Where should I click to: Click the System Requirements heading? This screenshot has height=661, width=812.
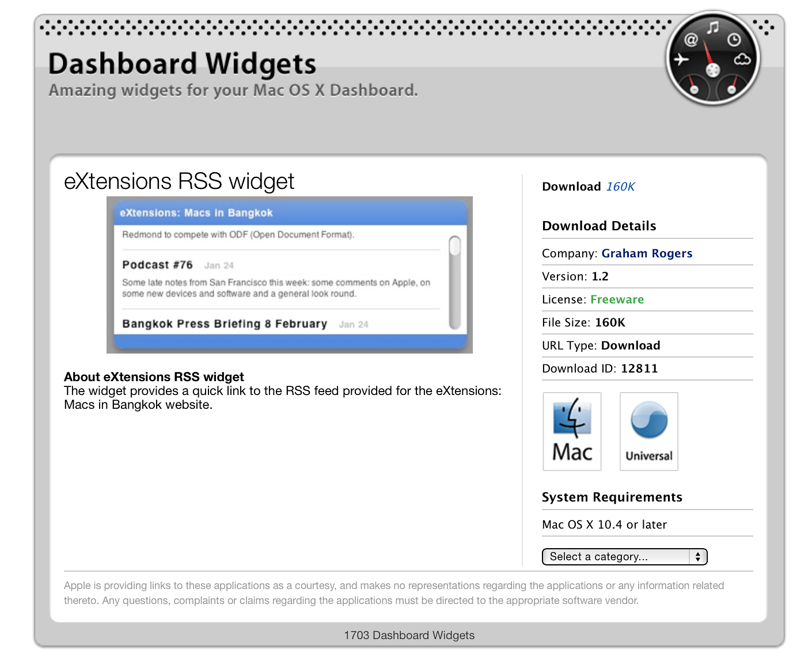coord(612,497)
